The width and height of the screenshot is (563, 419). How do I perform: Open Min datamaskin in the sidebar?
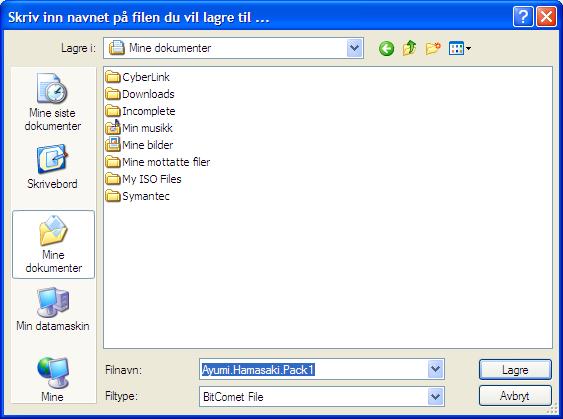[x=53, y=309]
